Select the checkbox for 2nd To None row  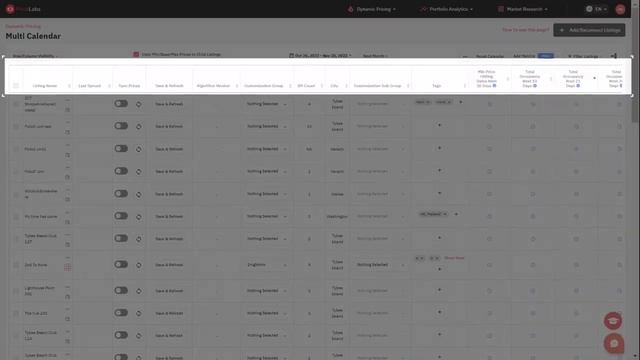[x=16, y=265]
